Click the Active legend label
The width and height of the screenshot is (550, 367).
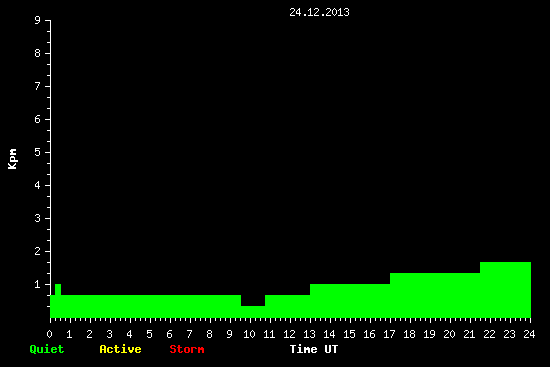(x=120, y=349)
